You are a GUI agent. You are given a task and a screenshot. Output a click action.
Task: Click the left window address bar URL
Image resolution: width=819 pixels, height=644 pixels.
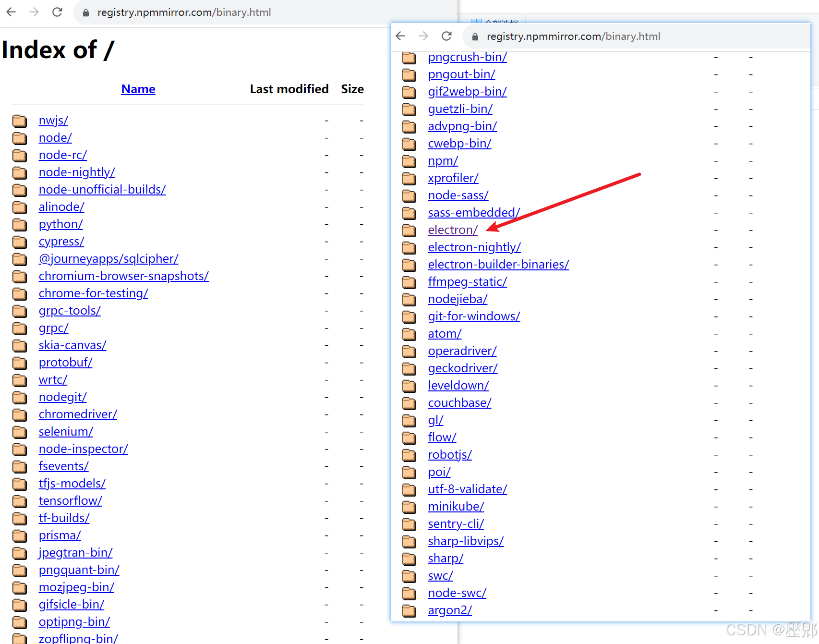pyautogui.click(x=184, y=12)
